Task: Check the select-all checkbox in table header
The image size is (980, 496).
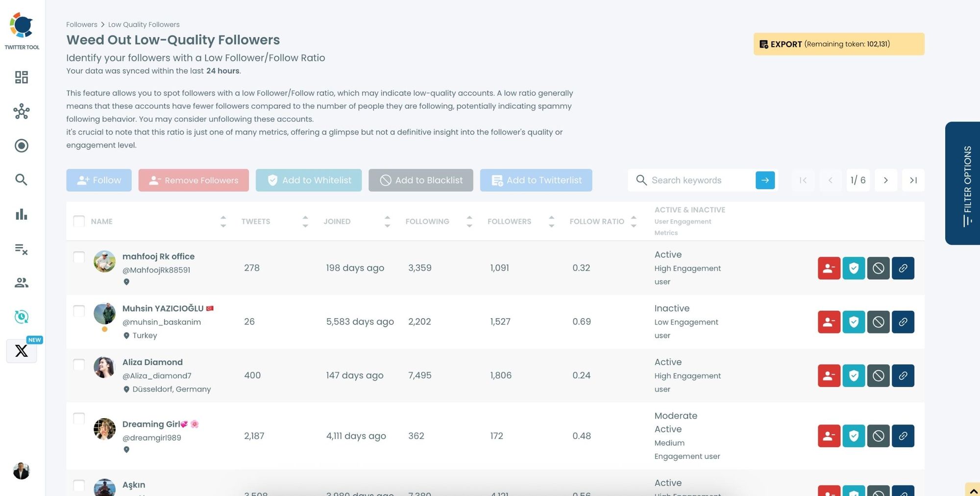Action: point(79,221)
